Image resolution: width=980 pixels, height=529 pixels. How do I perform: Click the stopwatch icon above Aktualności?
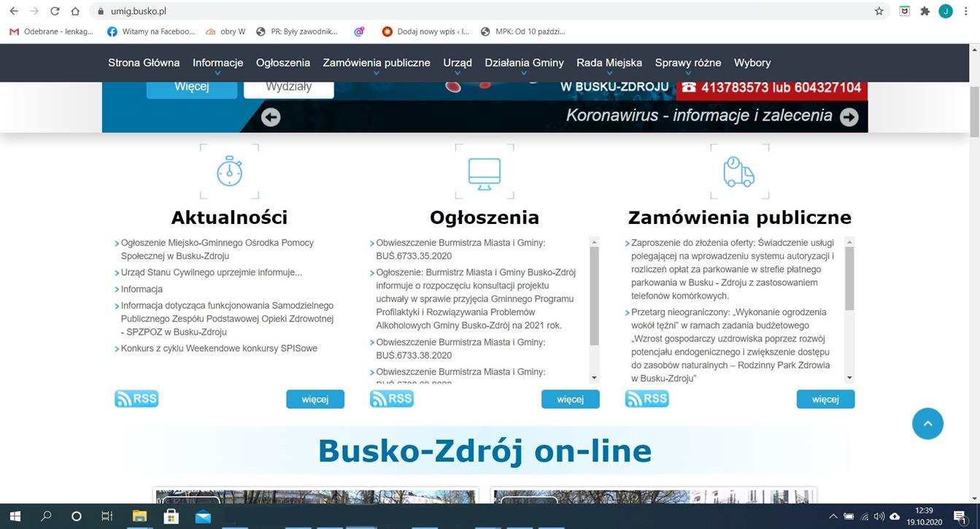[229, 171]
